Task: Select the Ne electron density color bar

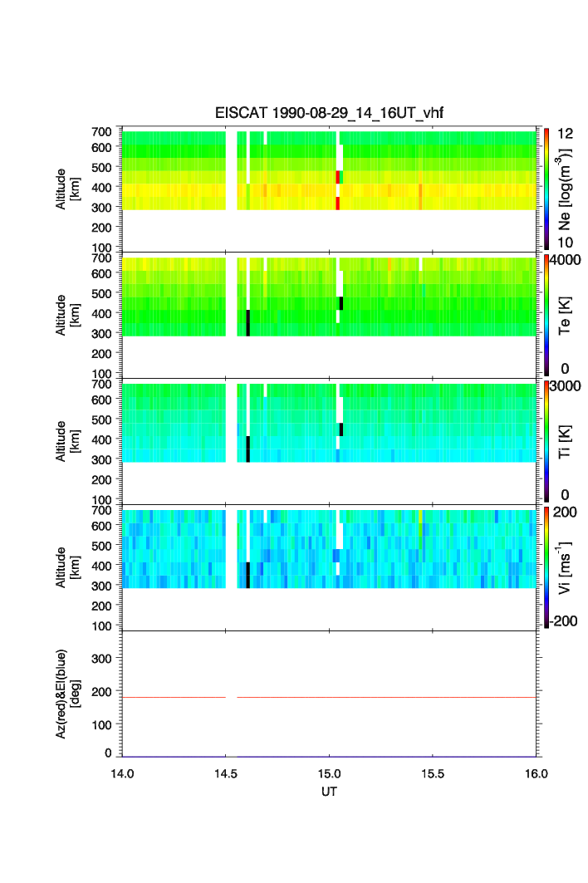Action: [546, 189]
